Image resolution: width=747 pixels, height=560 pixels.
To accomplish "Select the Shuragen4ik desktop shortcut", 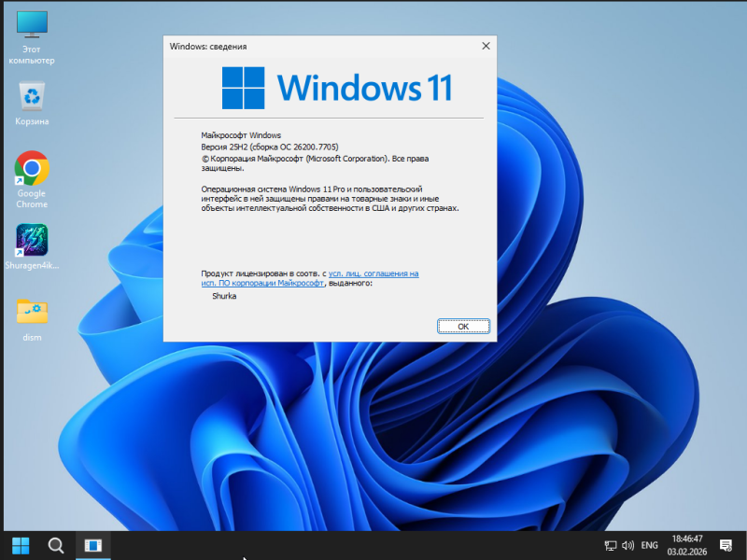I will click(x=32, y=241).
